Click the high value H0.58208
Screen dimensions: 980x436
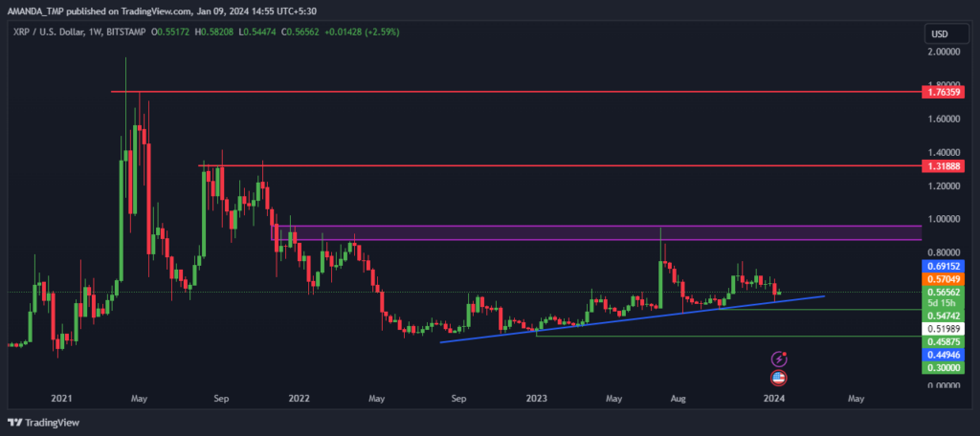pyautogui.click(x=213, y=32)
